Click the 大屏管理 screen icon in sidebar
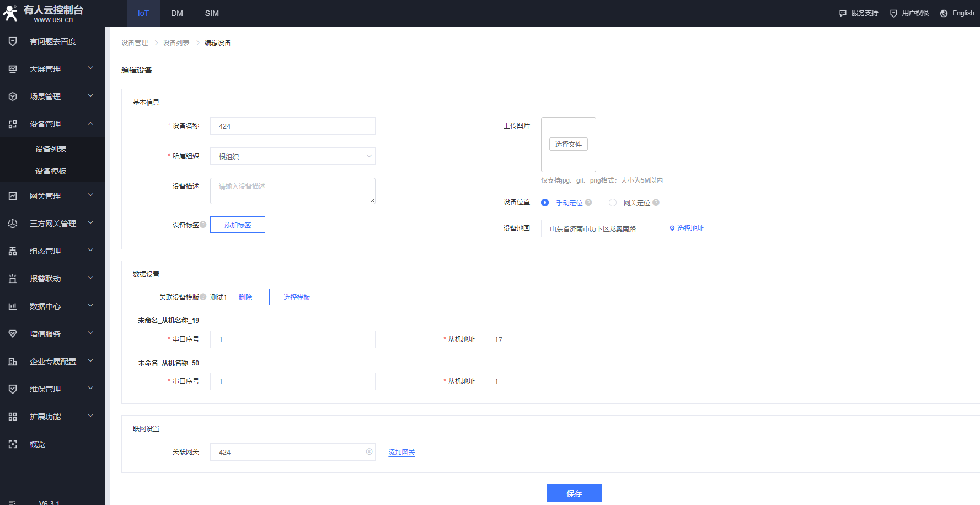 (13, 69)
